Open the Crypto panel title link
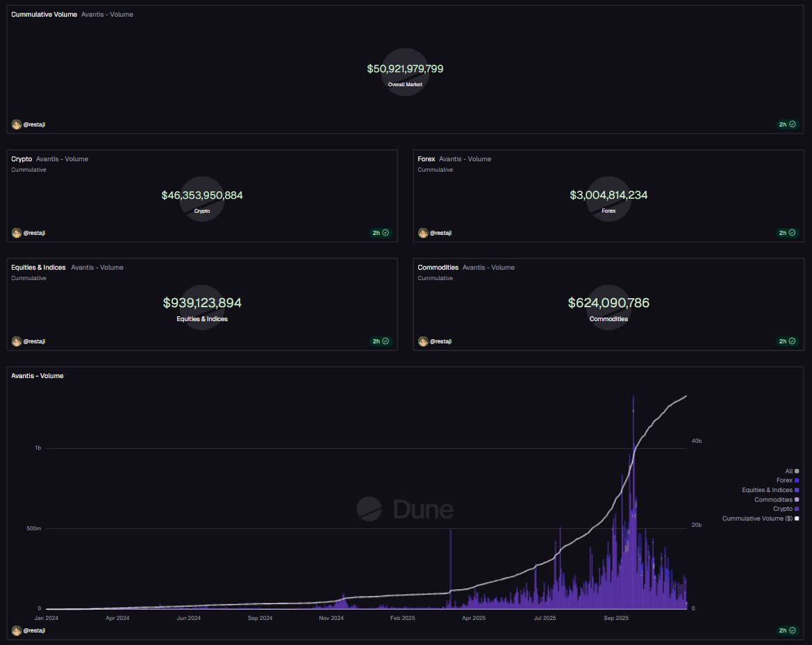The height and width of the screenshot is (645, 812). [22, 159]
